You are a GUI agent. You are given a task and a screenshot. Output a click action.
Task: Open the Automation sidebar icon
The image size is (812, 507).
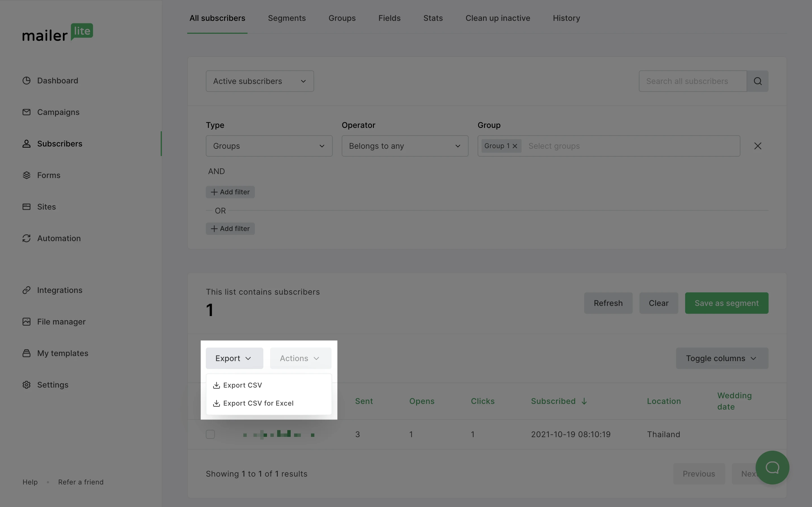[x=27, y=238]
